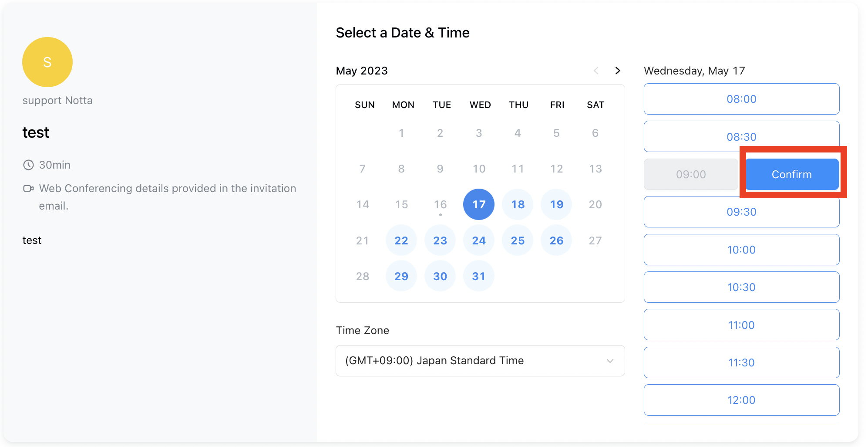Select the 09:30 time slot
The height and width of the screenshot is (447, 868).
(741, 212)
